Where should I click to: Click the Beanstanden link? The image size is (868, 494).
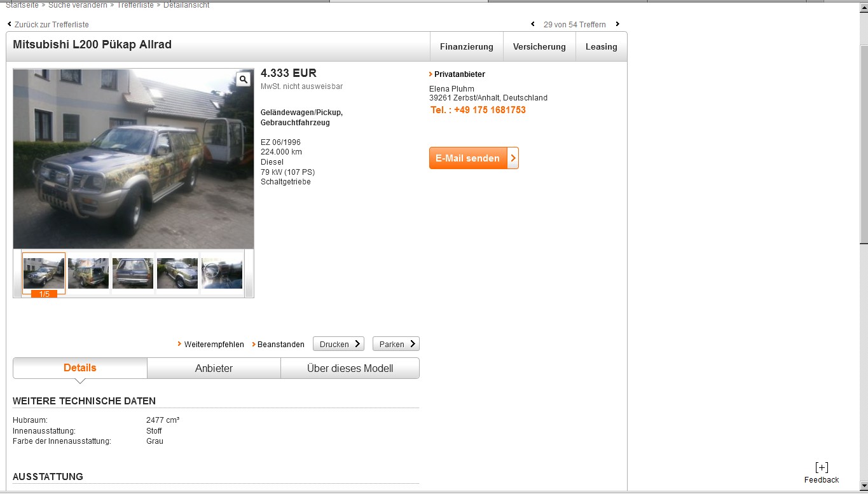[280, 345]
